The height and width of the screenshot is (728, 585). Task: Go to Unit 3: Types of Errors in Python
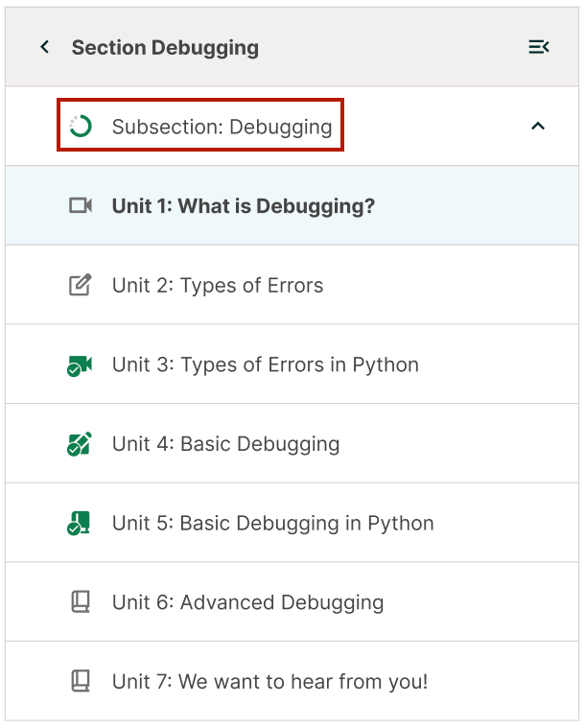(x=265, y=365)
